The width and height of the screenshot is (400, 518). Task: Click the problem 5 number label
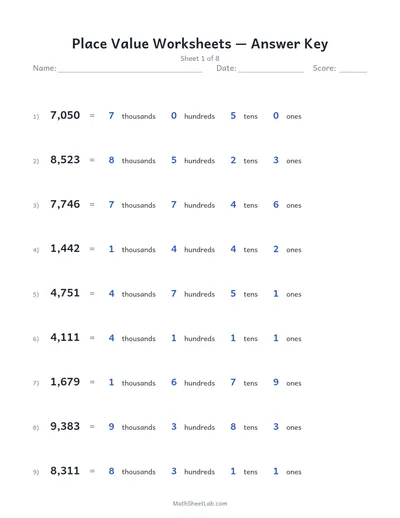[36, 294]
